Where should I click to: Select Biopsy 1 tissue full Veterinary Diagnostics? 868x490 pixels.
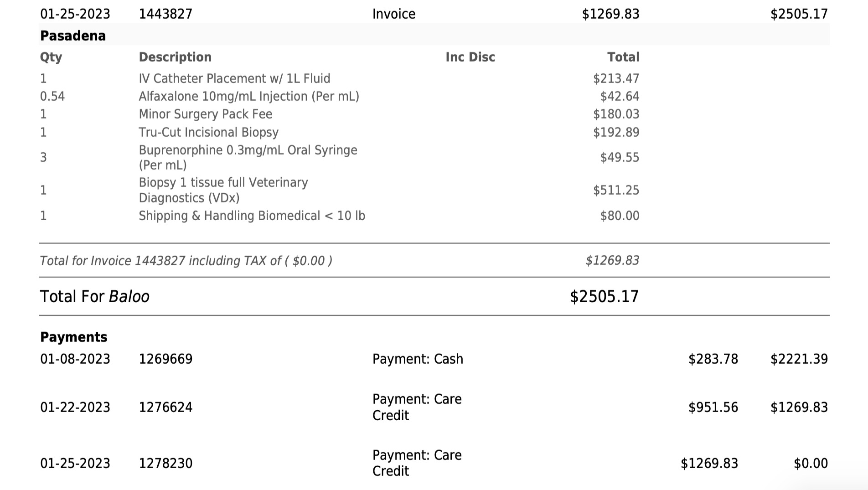[x=223, y=190]
